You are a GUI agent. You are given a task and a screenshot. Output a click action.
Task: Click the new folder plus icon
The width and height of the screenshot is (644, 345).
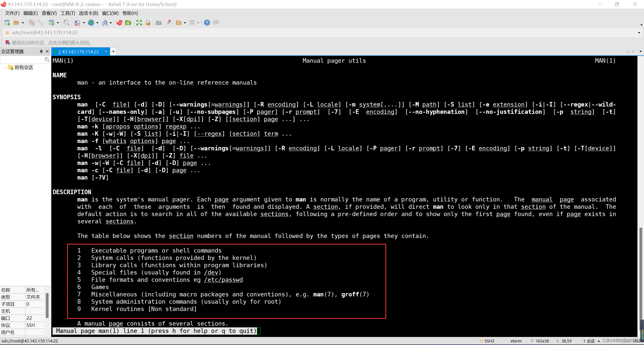(179, 23)
